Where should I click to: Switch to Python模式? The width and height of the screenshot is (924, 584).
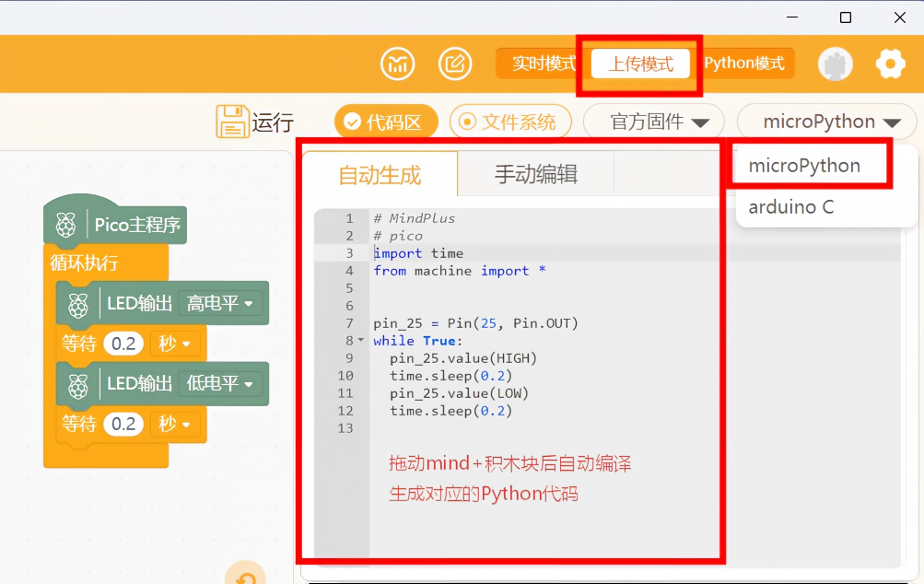click(743, 64)
